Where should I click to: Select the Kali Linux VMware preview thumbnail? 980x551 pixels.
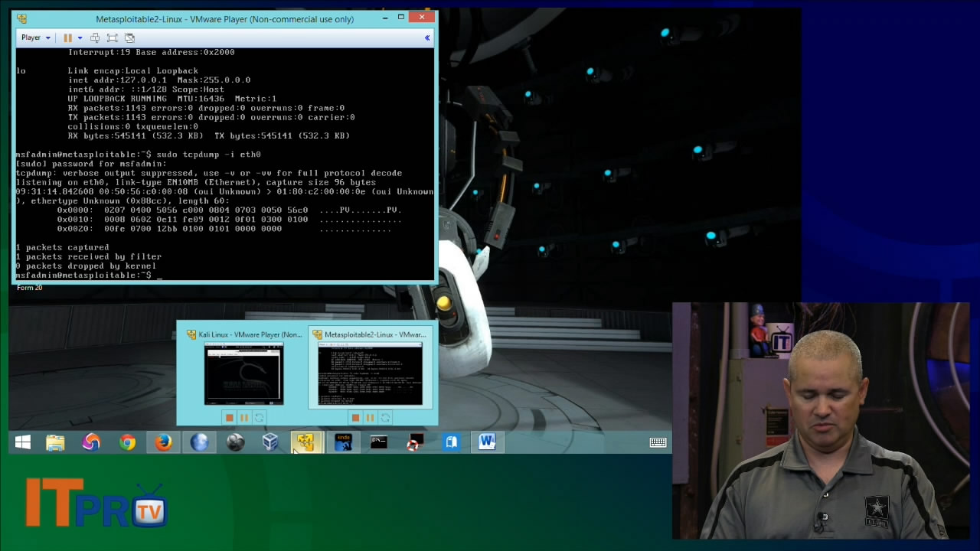(243, 373)
